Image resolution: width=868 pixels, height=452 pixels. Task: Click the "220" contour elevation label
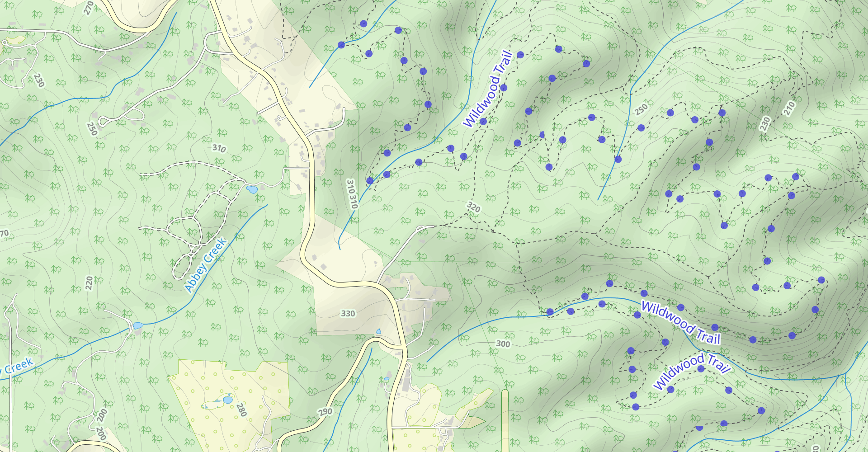89,283
